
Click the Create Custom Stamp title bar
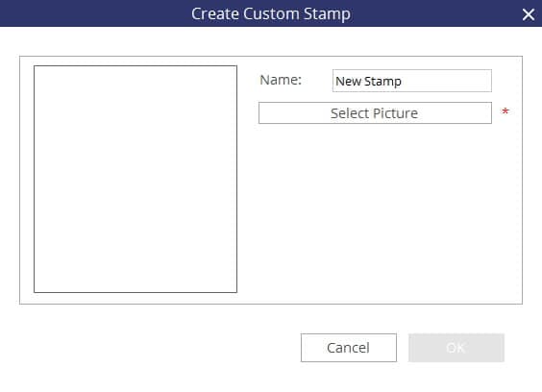tap(271, 13)
